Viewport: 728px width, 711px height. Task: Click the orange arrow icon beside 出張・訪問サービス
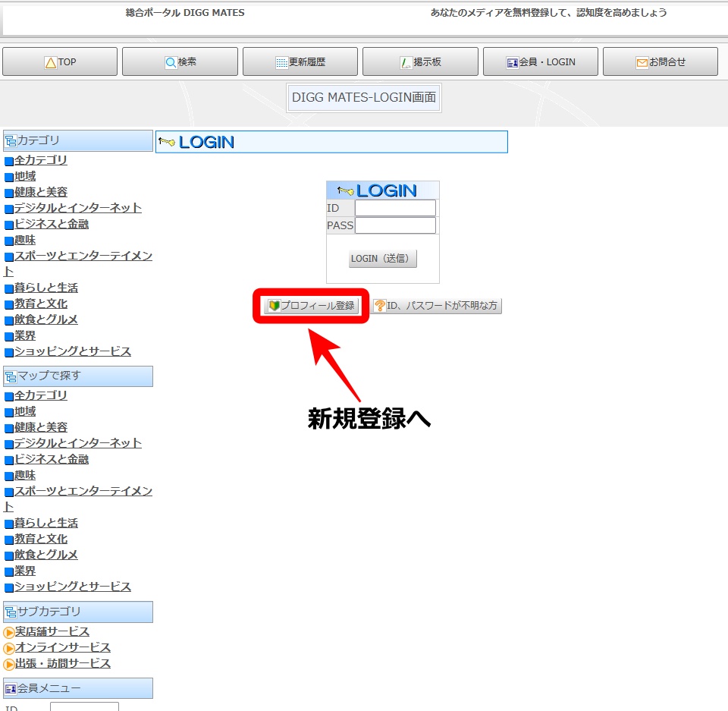point(9,664)
